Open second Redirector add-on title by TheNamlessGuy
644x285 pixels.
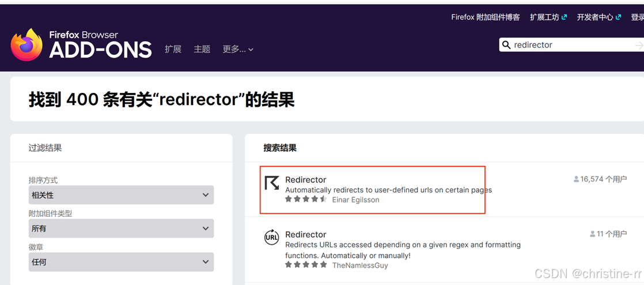(x=305, y=234)
